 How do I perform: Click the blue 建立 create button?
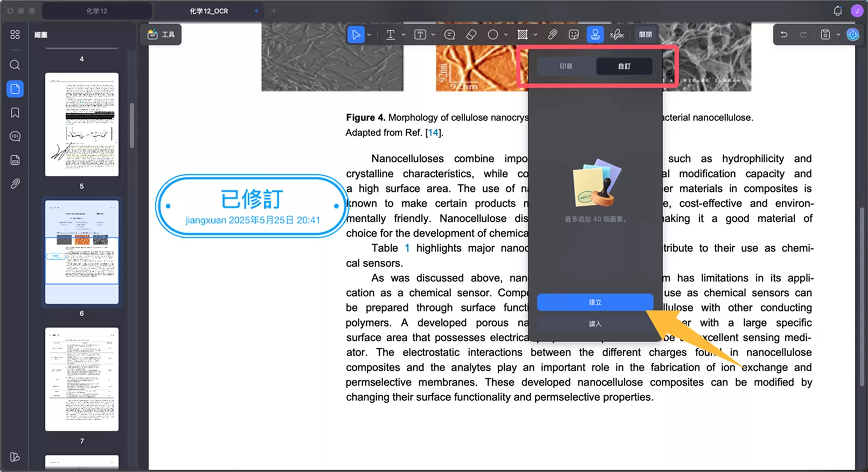[x=595, y=302]
